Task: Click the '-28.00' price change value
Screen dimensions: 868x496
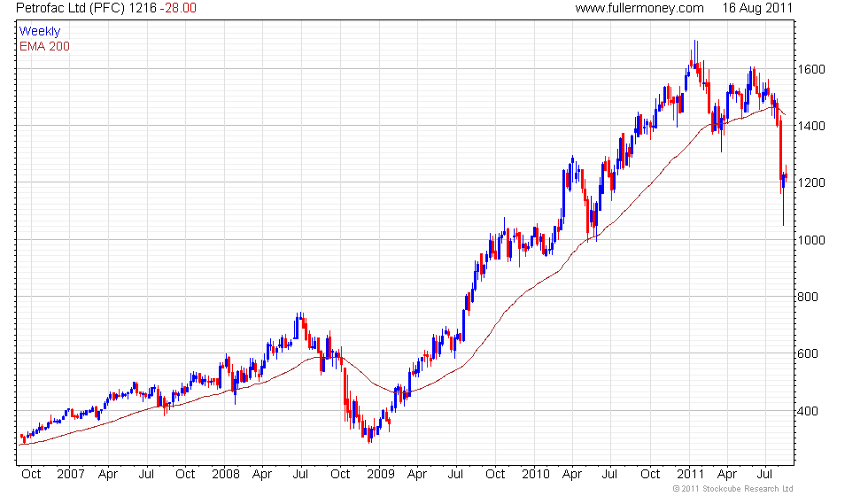Action: 178,8
